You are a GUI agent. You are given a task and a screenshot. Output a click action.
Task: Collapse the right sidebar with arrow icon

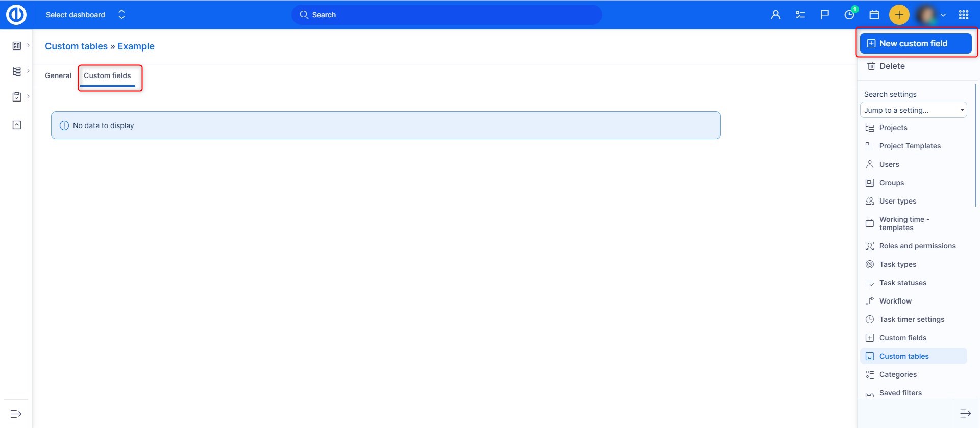tap(965, 413)
